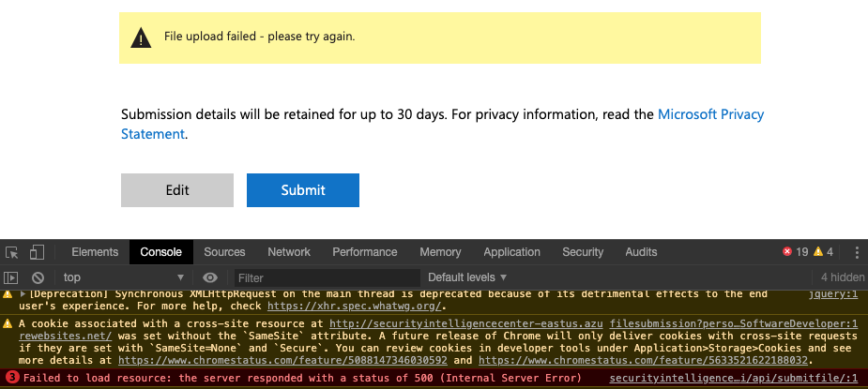Toggle the device toolbar icon
The height and width of the screenshot is (389, 868).
[x=37, y=252]
